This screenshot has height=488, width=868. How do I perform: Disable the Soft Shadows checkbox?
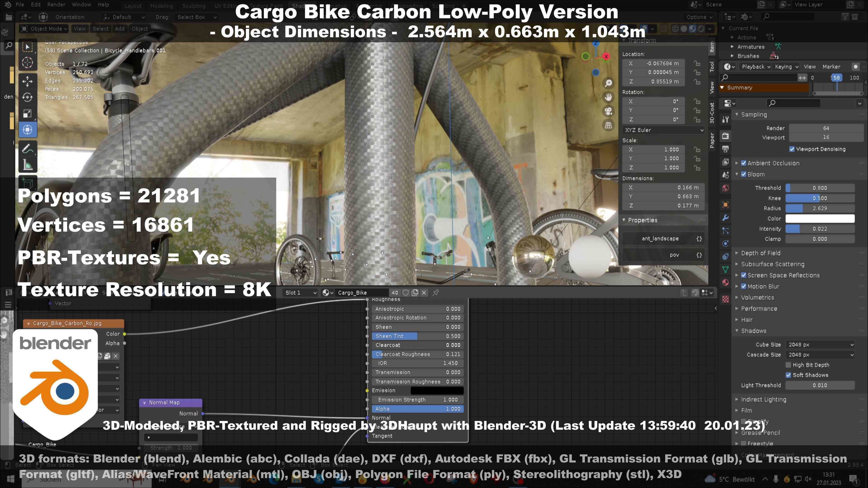click(x=788, y=375)
